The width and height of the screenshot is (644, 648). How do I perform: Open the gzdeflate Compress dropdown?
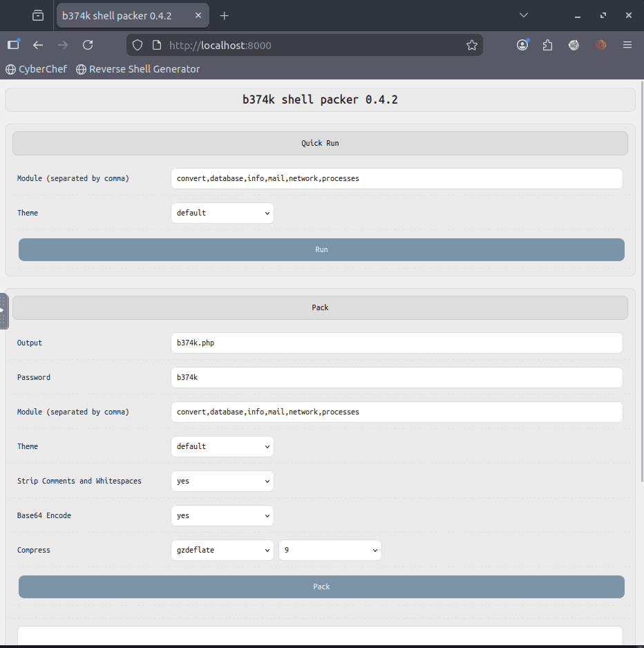click(222, 550)
